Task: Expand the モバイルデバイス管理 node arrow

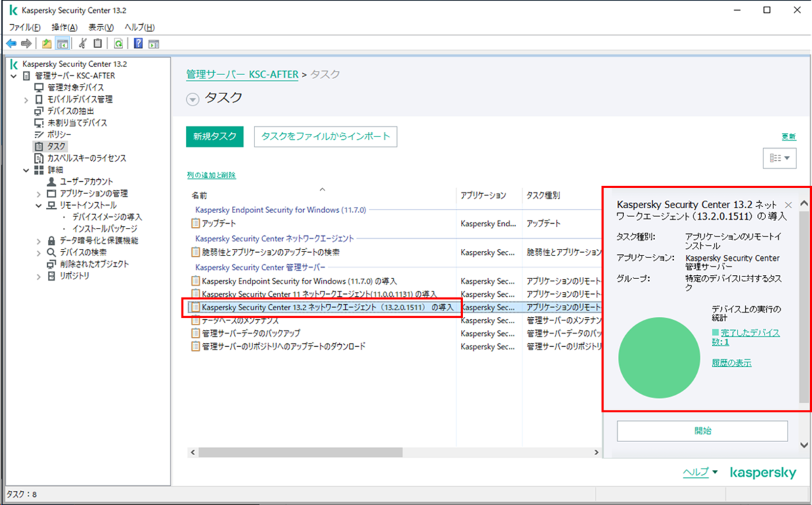Action: pos(26,99)
